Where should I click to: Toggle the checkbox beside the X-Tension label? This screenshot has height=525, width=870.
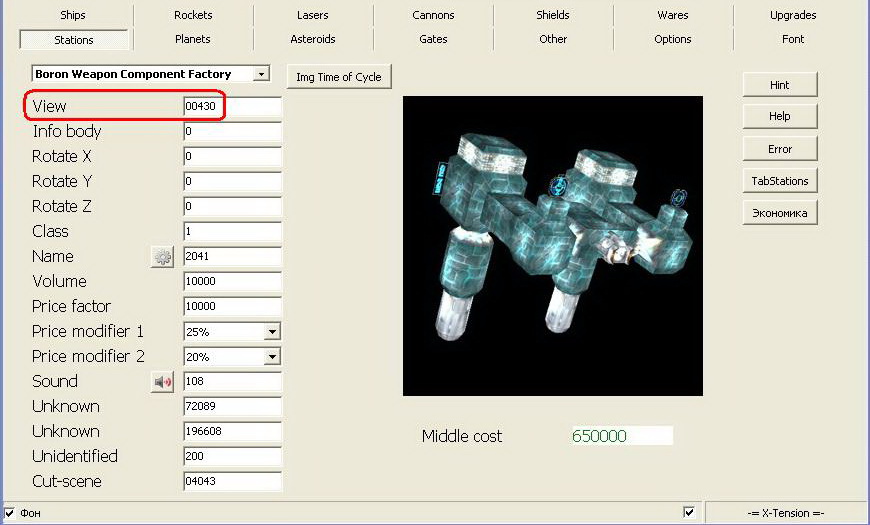pyautogui.click(x=689, y=512)
